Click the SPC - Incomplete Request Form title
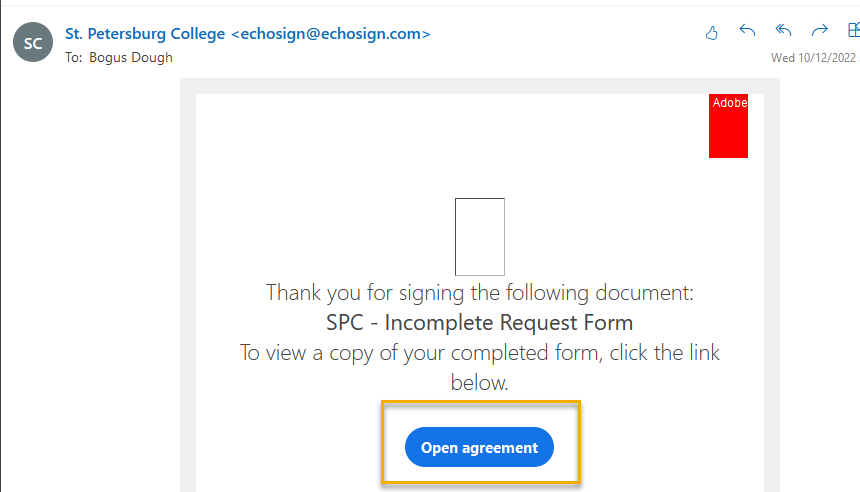 [480, 323]
